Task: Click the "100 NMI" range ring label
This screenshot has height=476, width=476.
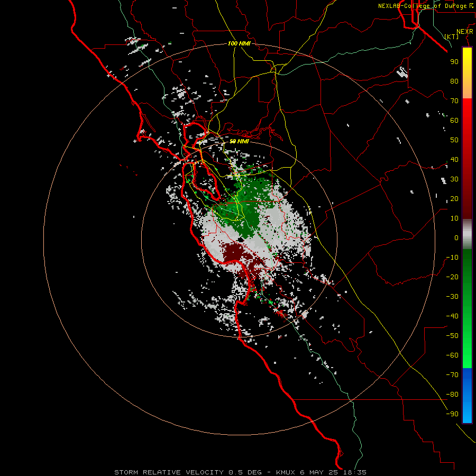Action: 239,43
